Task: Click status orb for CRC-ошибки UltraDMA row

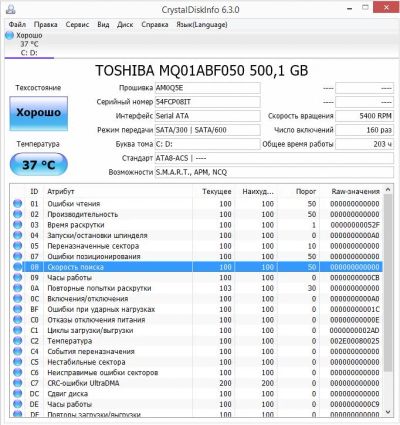Action: pyautogui.click(x=18, y=383)
